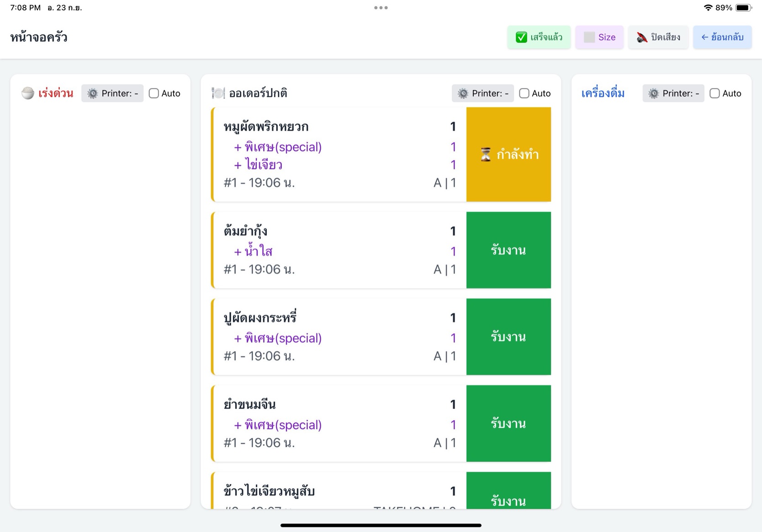Tap yellow กำลังทำ status on หมูผัดพริกหยวก
762x532 pixels.
[508, 155]
